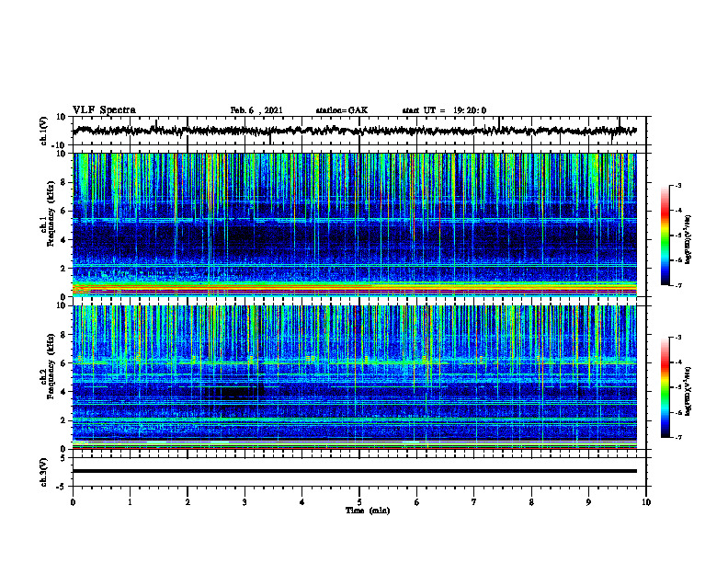Click time axis tick label "2"
Screen dimensions: 728x563
point(188,502)
